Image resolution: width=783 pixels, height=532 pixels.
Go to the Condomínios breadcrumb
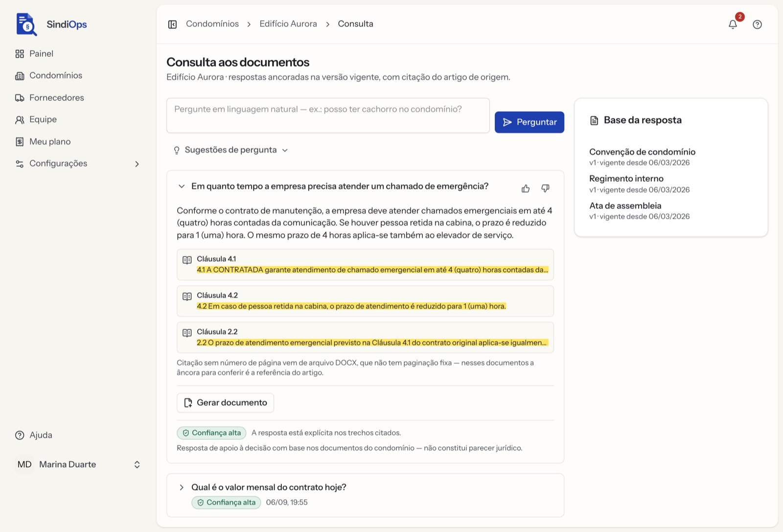(212, 24)
